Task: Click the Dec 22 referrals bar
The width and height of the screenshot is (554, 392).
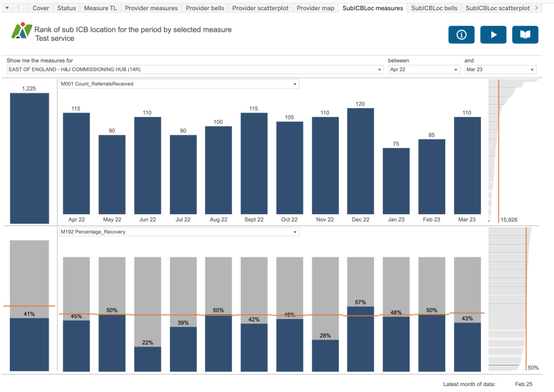Action: coord(360,161)
